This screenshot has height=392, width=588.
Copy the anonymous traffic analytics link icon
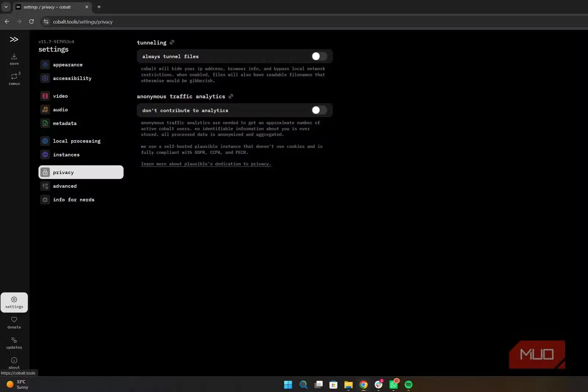[231, 96]
